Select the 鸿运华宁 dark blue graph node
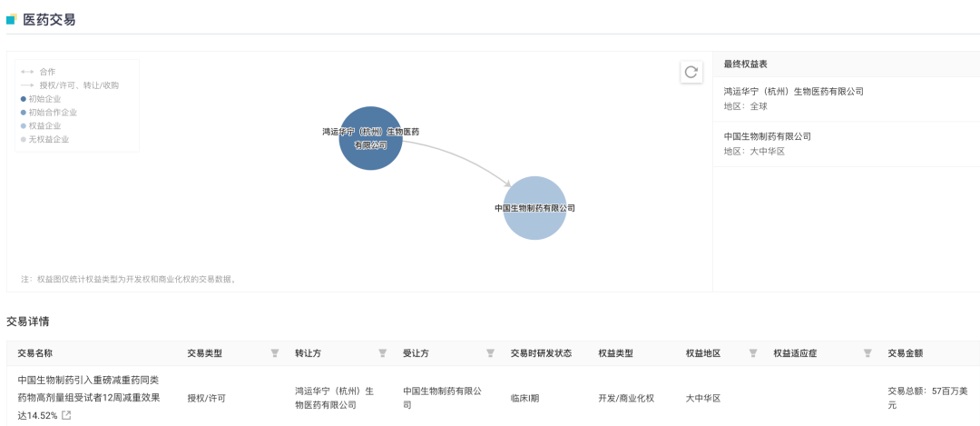980x426 pixels. click(x=370, y=138)
